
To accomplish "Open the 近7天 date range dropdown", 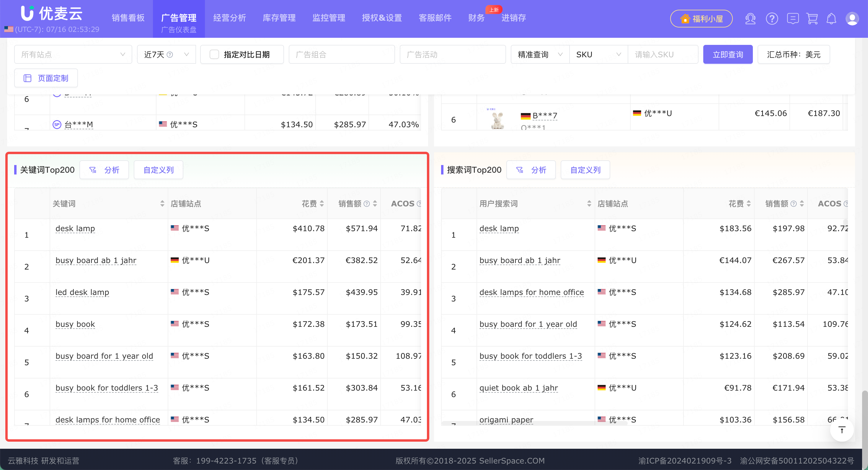I will [167, 54].
